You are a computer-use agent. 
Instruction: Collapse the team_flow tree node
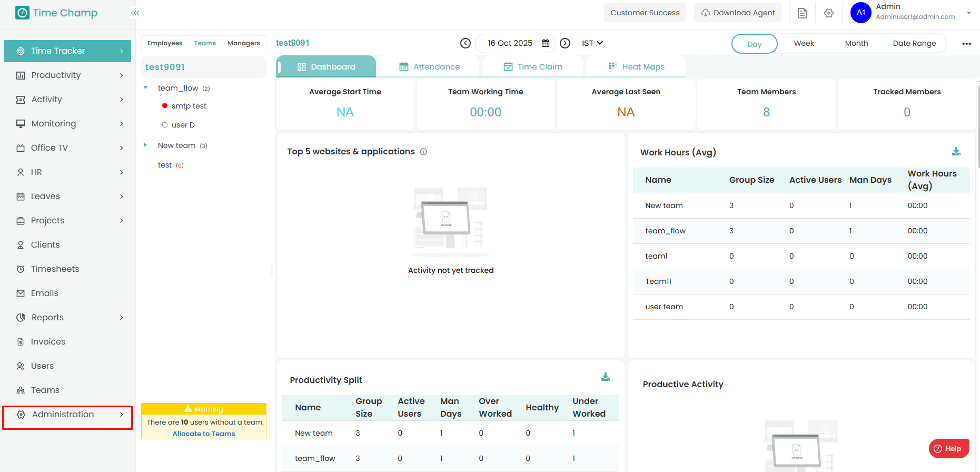click(x=145, y=88)
